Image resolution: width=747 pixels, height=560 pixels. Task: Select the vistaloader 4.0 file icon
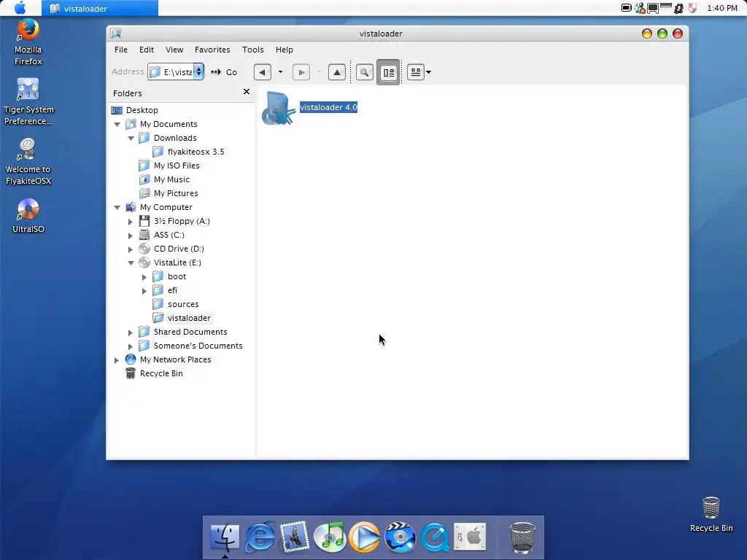click(x=278, y=109)
